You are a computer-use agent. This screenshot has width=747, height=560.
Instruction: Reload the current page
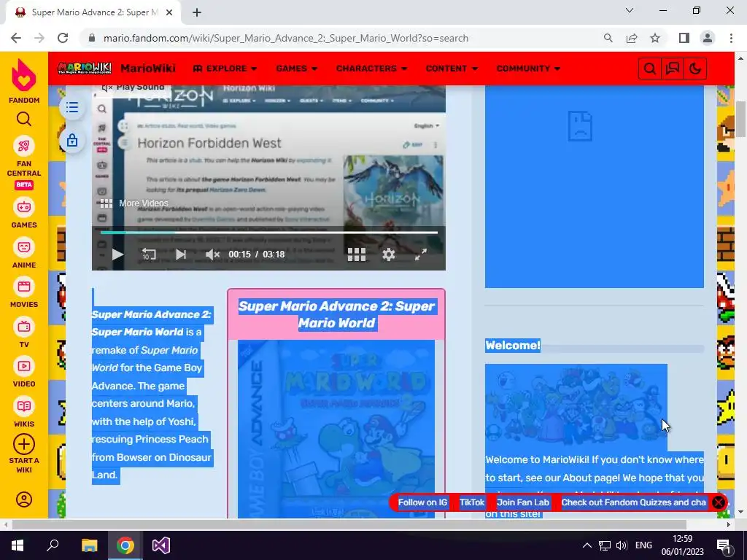[63, 38]
